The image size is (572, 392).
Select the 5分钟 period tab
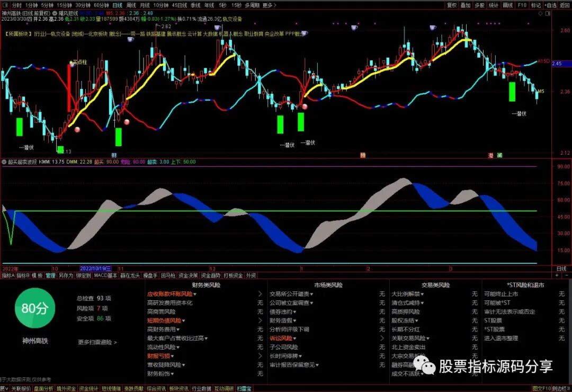click(48, 5)
